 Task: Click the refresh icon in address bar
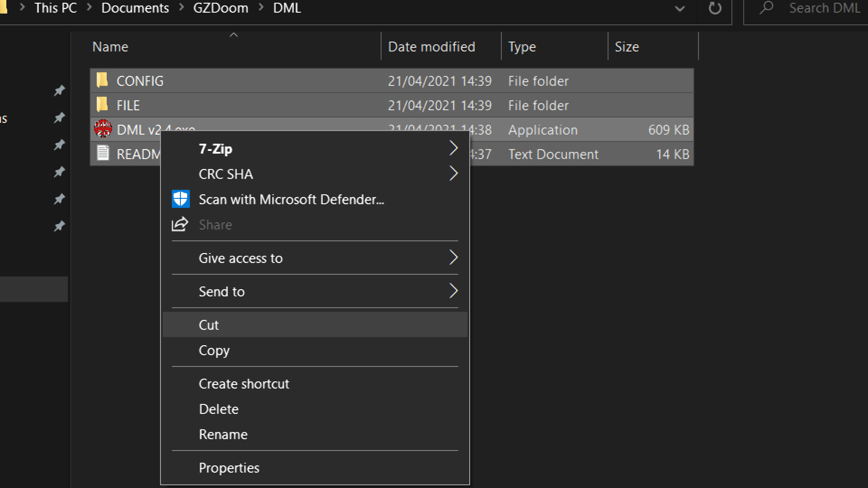click(x=715, y=8)
